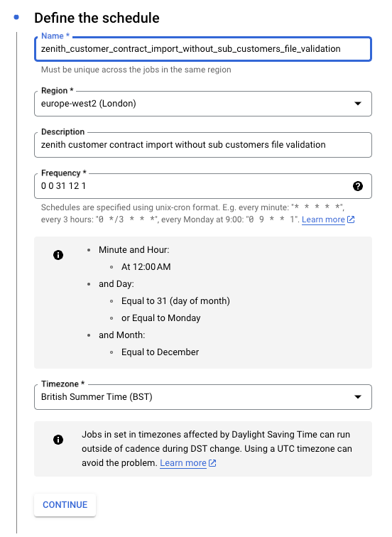
Task: Expand the Timezone dropdown arrow
Action: (358, 397)
